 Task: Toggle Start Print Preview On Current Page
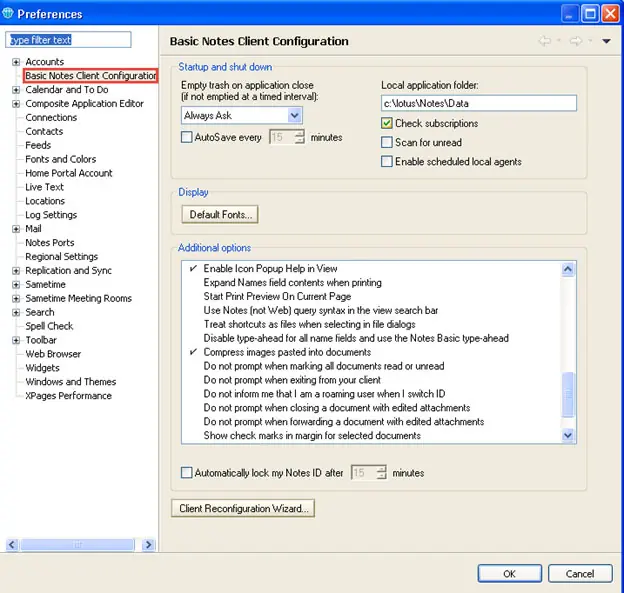coord(277,296)
